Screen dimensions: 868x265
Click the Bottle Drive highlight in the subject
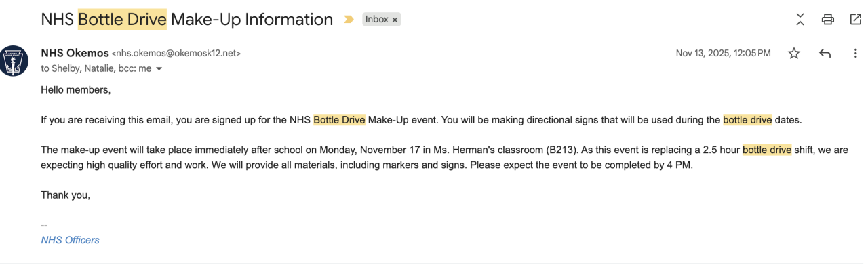pyautogui.click(x=122, y=20)
